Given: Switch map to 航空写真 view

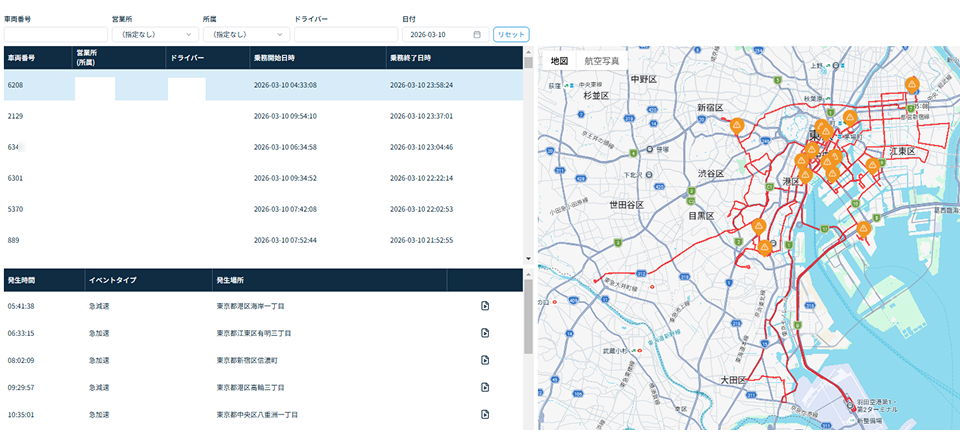Looking at the screenshot, I should click(602, 61).
